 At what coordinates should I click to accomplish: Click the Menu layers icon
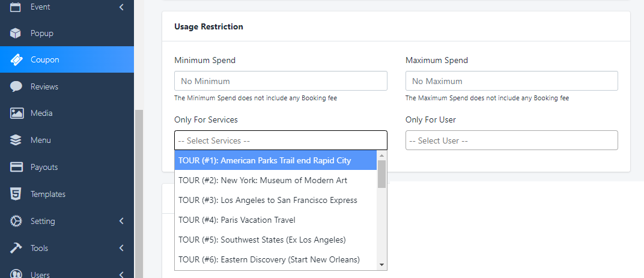click(x=16, y=140)
